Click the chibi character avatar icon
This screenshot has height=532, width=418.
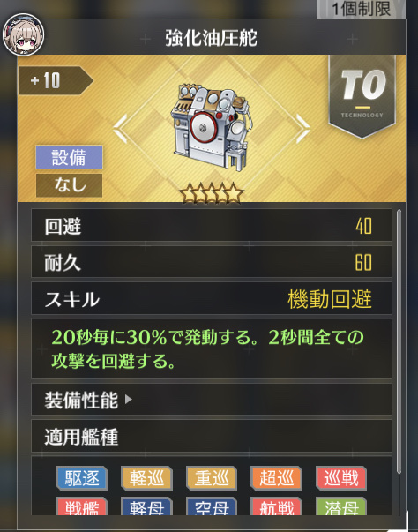click(x=23, y=35)
